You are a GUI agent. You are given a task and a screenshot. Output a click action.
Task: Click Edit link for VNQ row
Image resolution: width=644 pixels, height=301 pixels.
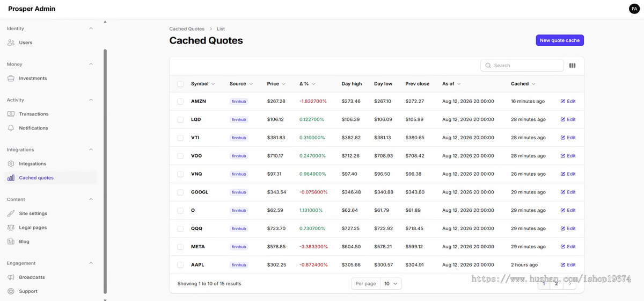(568, 174)
